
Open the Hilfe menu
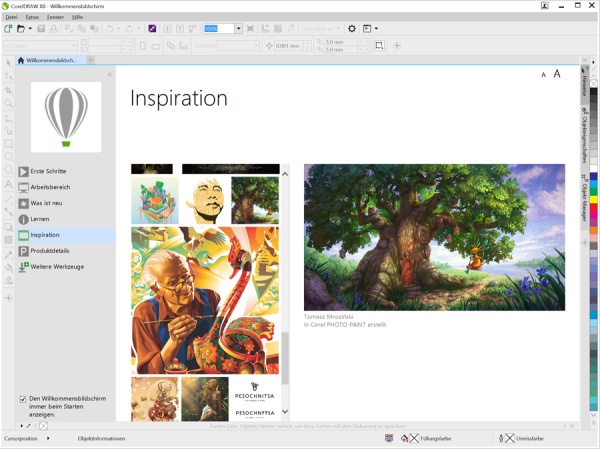(77, 17)
